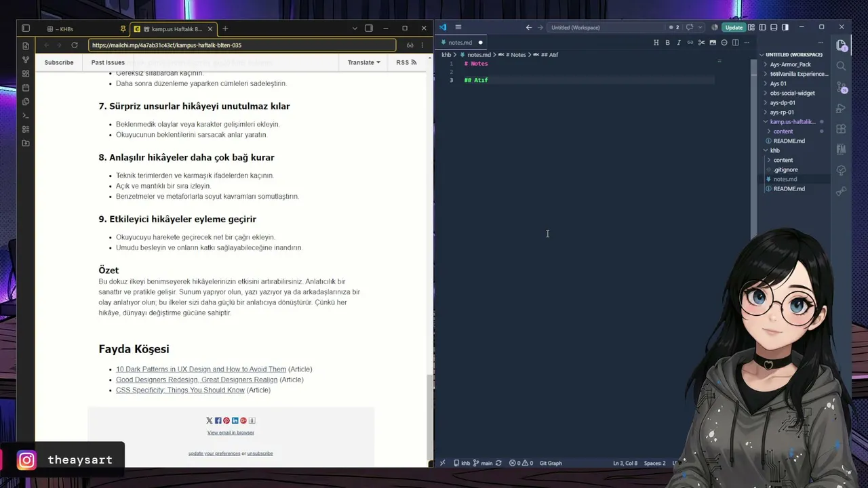Image resolution: width=868 pixels, height=488 pixels.
Task: Open Past Issues in newsletter header
Action: (108, 62)
